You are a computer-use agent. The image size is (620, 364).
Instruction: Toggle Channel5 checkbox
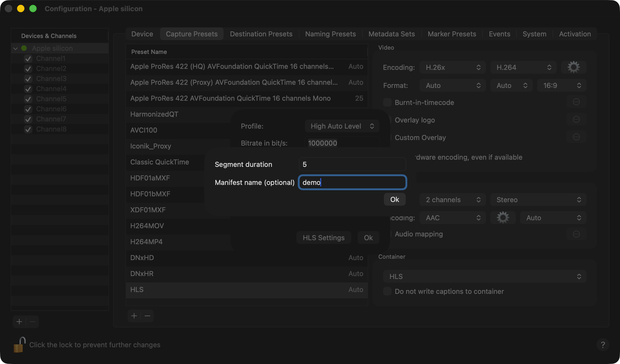(x=28, y=99)
